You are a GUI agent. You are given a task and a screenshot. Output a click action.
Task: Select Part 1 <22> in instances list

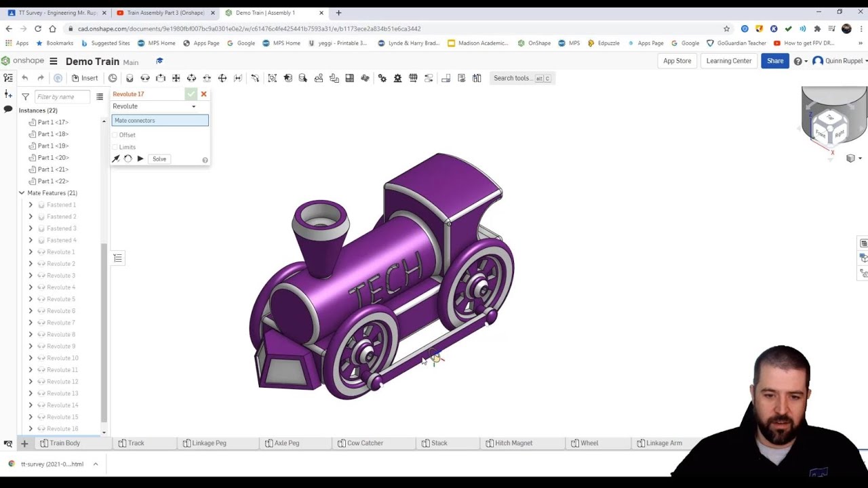tap(53, 181)
